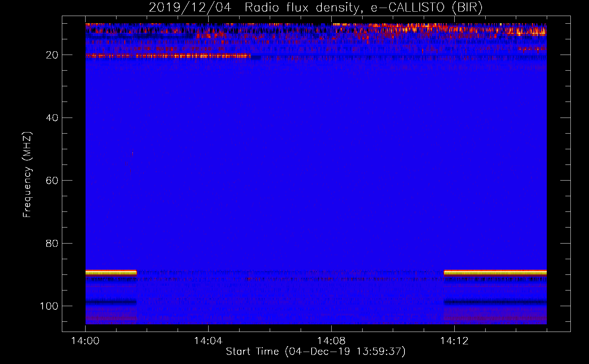This screenshot has width=589, height=364.
Task: Click the 80 MHz frequency tick label
Action: [52, 244]
